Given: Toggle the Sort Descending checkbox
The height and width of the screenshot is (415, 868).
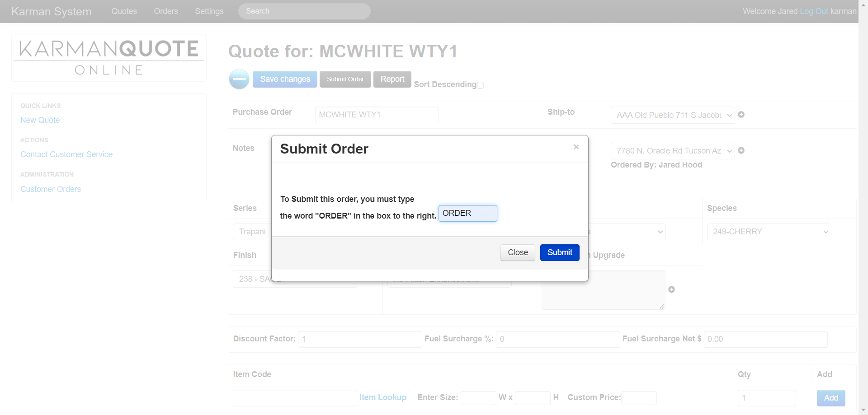Looking at the screenshot, I should click(480, 85).
